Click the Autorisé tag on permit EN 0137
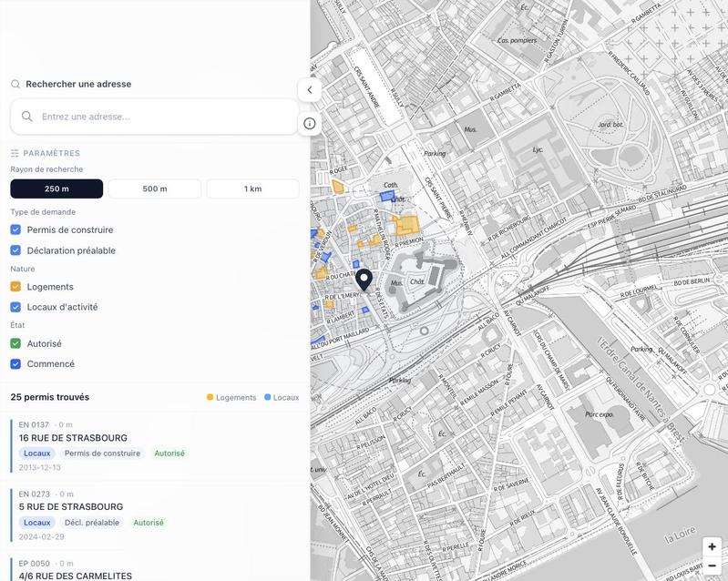Viewport: 728px width, 581px height. 169,454
